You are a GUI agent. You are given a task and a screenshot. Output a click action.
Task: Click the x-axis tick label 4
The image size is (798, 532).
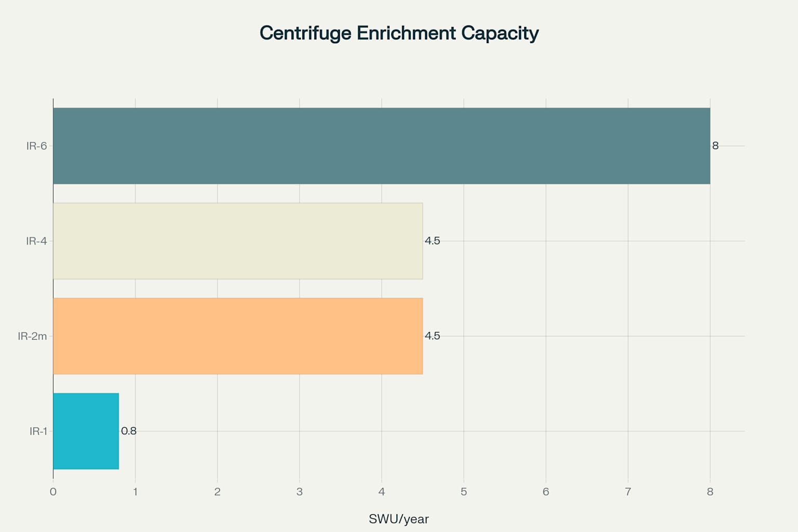point(381,492)
